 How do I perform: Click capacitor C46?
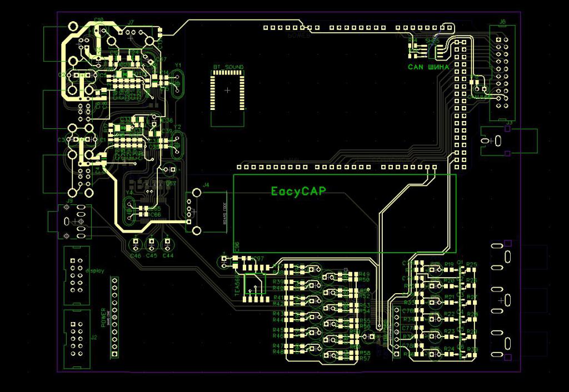click(135, 244)
